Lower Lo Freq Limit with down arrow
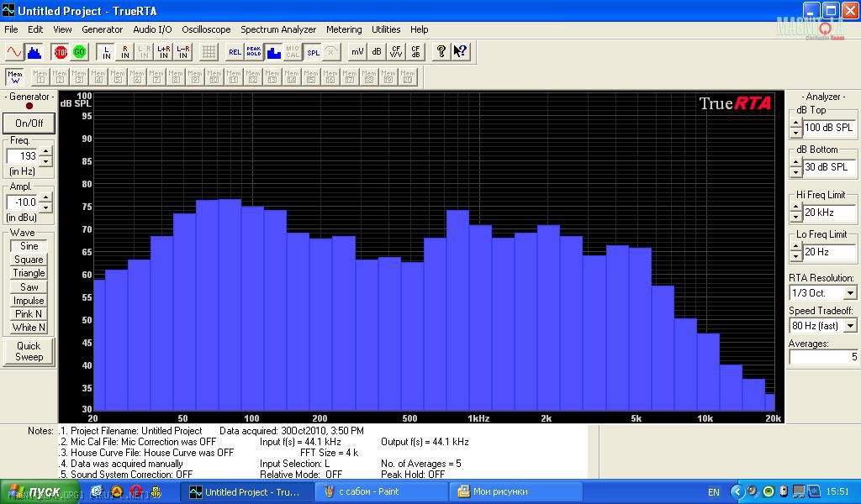 796,257
